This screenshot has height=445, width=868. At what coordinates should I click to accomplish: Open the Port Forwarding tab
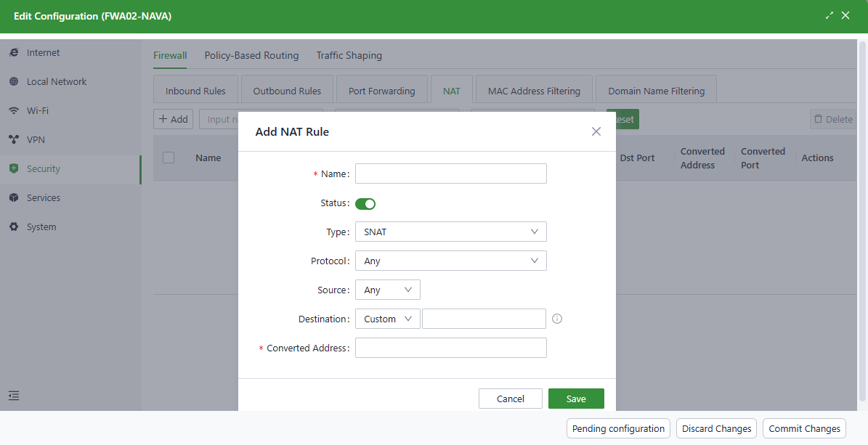pos(381,91)
